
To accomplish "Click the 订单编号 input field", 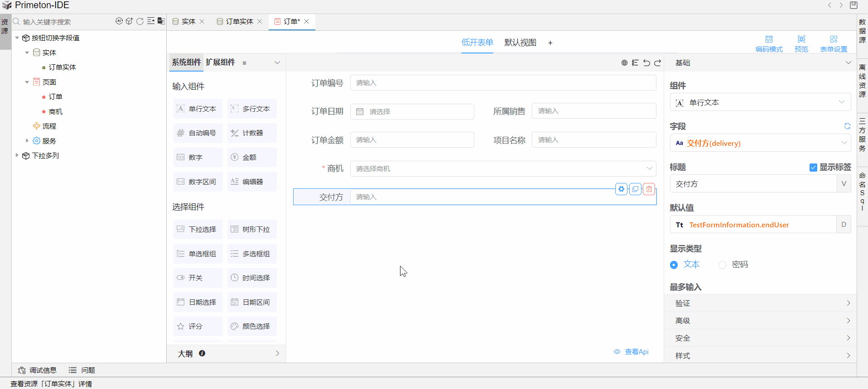I will (503, 83).
